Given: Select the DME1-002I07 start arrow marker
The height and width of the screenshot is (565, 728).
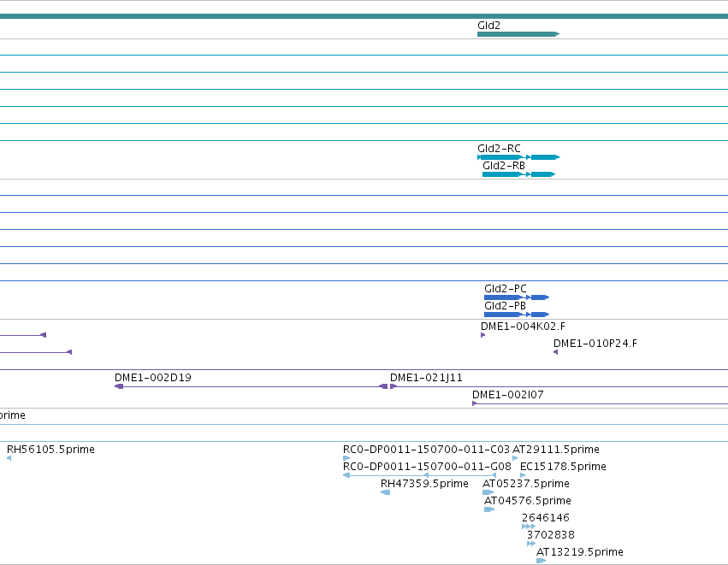Looking at the screenshot, I should [x=475, y=403].
